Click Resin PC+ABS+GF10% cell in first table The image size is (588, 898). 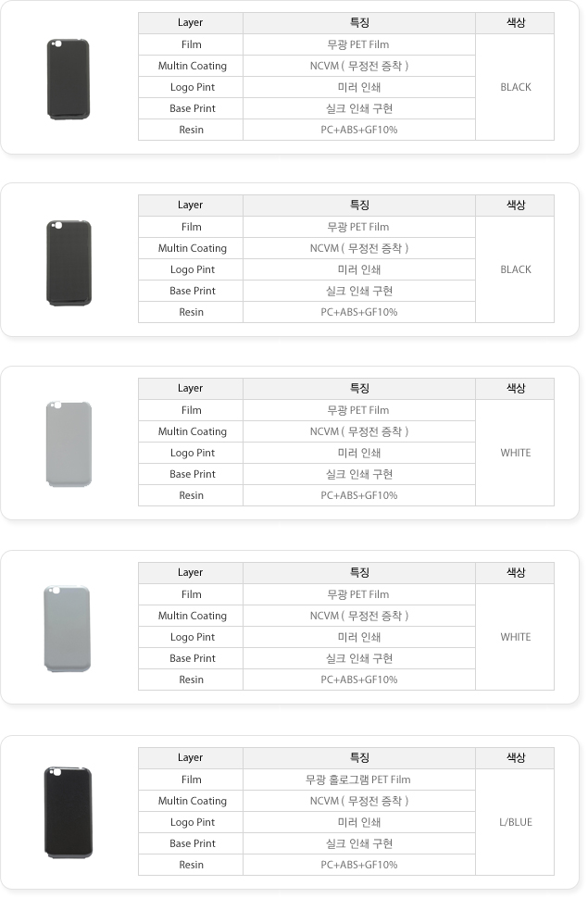coord(358,130)
